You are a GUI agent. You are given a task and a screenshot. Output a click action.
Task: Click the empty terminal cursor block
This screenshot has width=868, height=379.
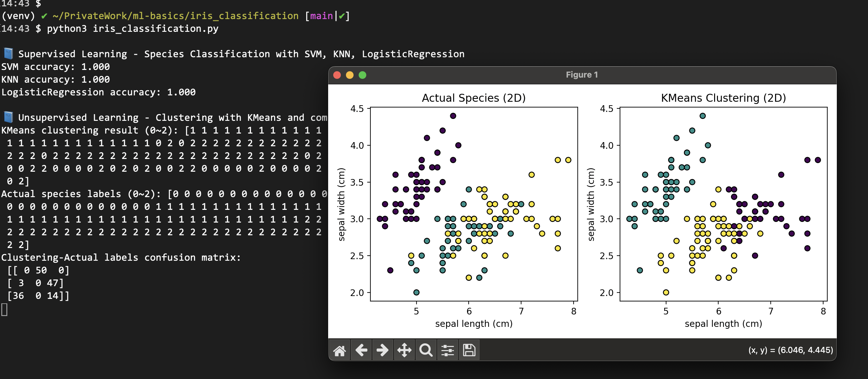coord(4,310)
